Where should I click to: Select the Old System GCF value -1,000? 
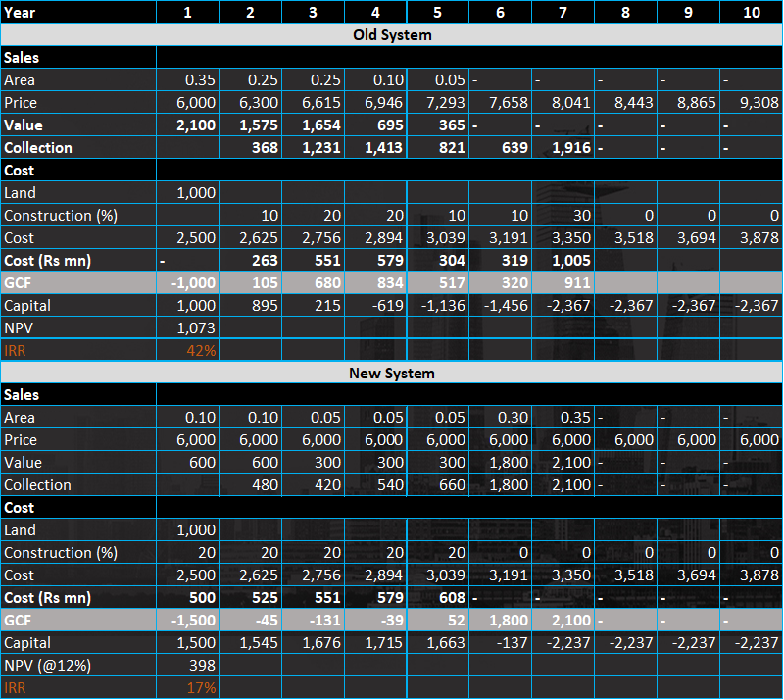coord(192,283)
